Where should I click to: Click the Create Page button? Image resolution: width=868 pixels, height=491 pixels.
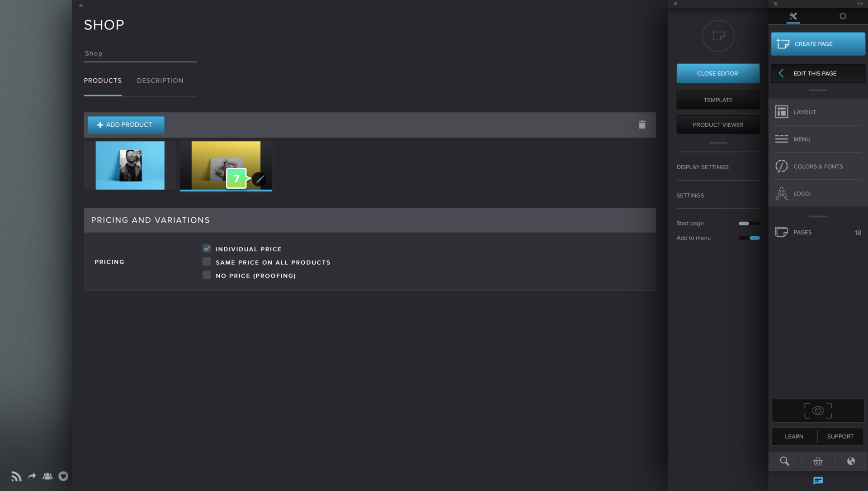point(818,44)
